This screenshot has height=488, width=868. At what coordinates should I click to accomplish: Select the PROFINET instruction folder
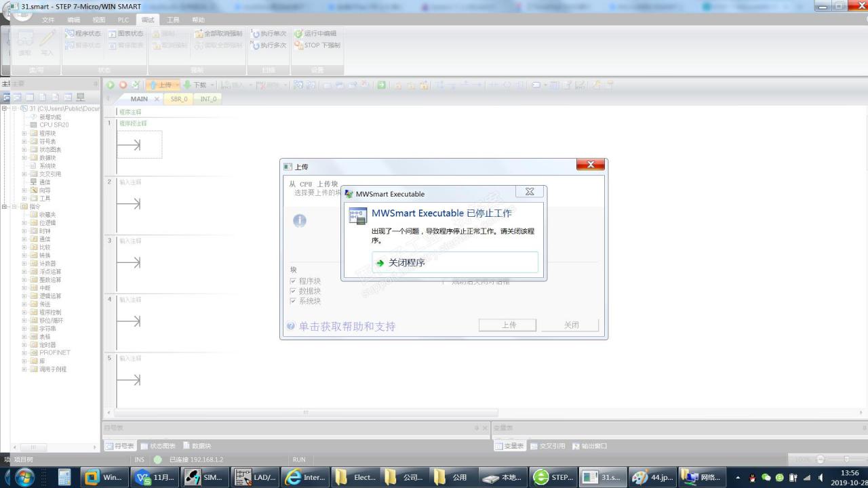click(54, 352)
